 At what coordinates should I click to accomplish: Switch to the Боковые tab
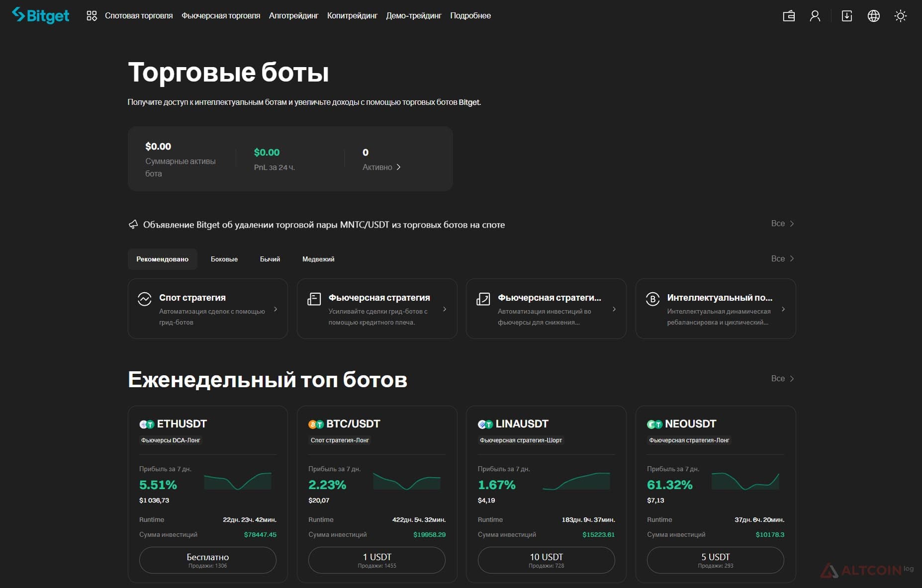pyautogui.click(x=224, y=259)
